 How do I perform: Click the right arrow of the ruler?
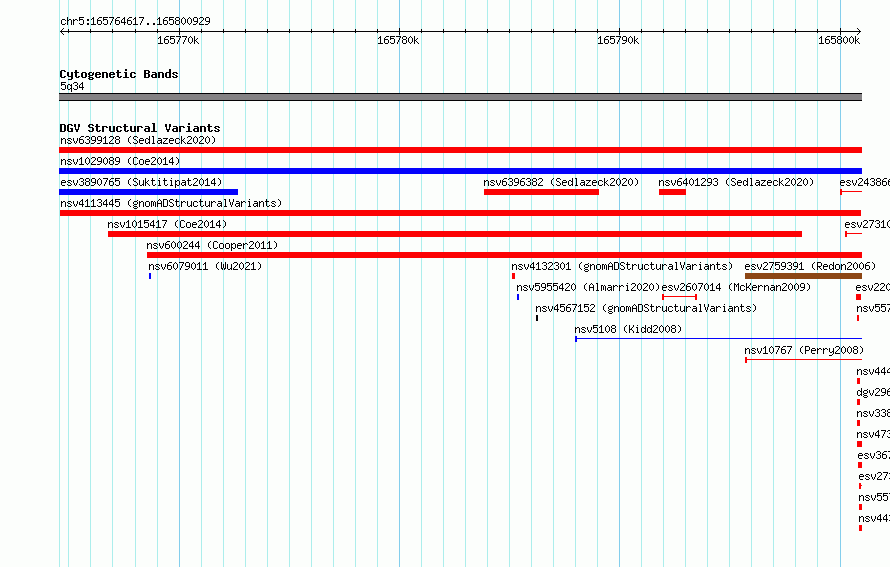point(859,31)
